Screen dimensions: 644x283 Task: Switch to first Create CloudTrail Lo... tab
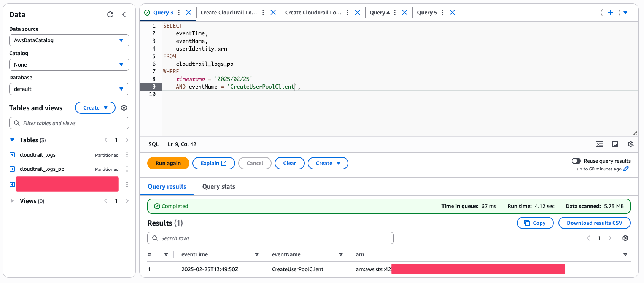(229, 13)
